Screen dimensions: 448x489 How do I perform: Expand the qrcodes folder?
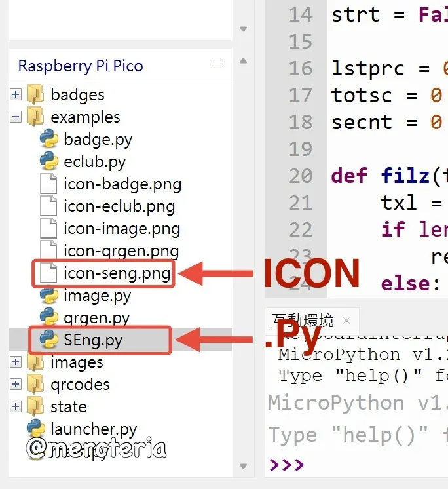point(16,384)
